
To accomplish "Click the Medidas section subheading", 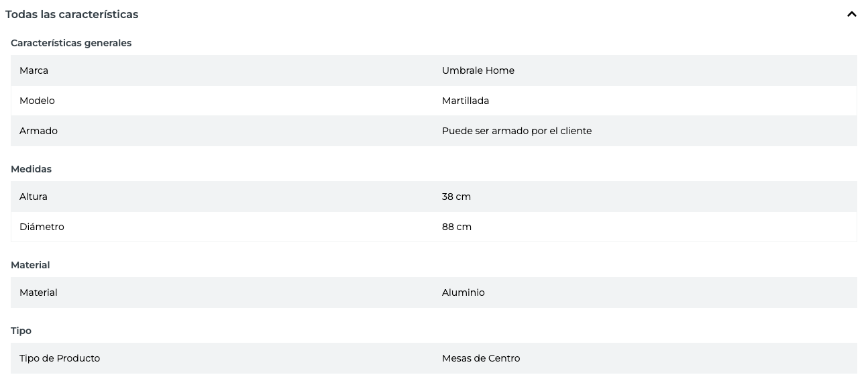I will pos(31,169).
